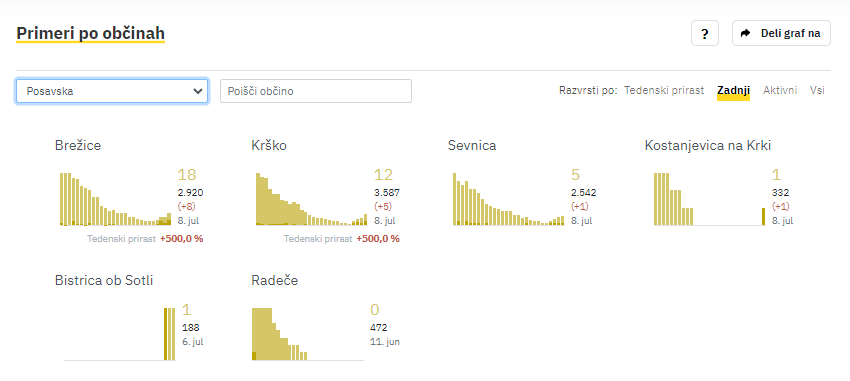Click the dropdown chevron arrow
Screen dimensions: 850x381
[x=197, y=91]
